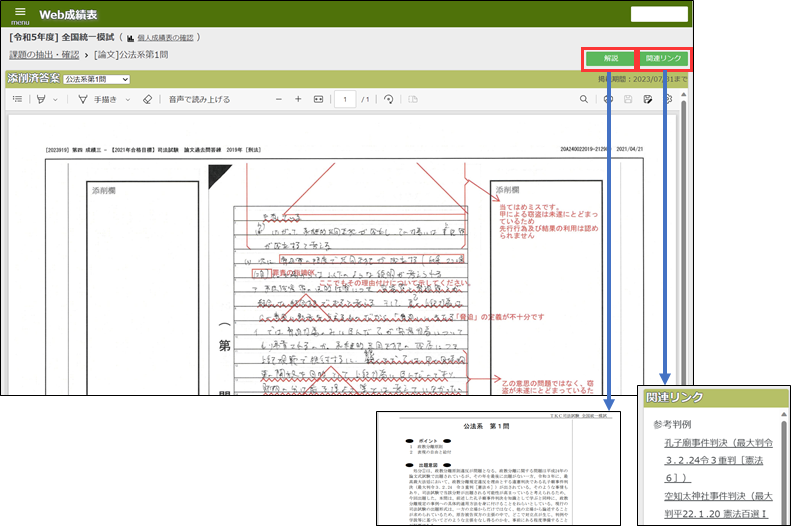Zoom in with the plus icon
Viewport: 791px width, 529px height.
tap(297, 100)
